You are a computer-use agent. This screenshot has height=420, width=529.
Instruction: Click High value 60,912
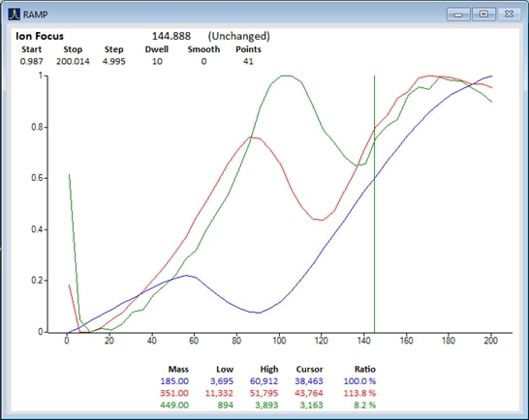pyautogui.click(x=264, y=381)
